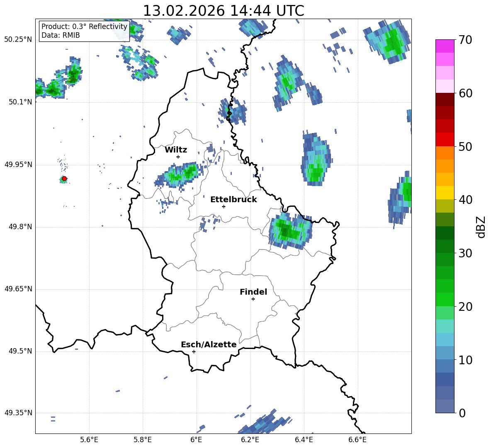Click the 5.8°E longitude label
491x448 pixels.
pos(143,440)
